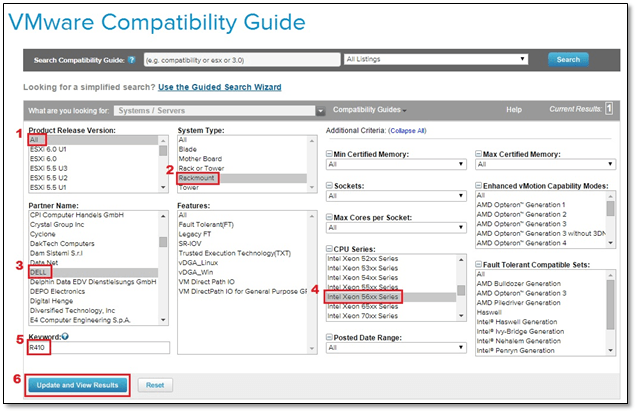Open the Compatibility Guides menu
The width and height of the screenshot is (637, 413).
coord(369,110)
